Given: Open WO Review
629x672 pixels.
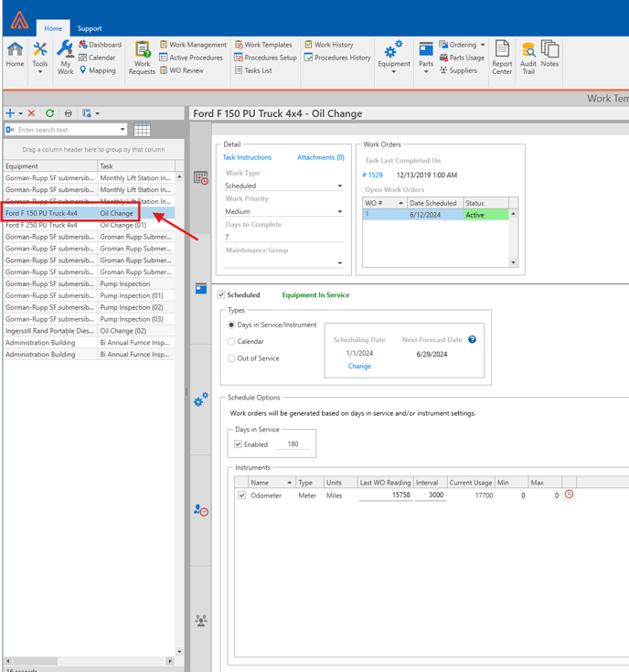Looking at the screenshot, I should coord(182,70).
